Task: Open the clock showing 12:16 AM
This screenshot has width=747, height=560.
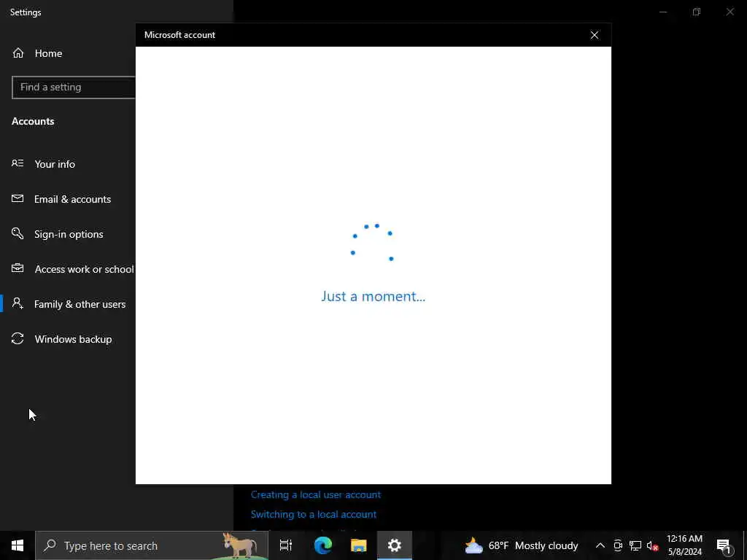Action: [684, 545]
